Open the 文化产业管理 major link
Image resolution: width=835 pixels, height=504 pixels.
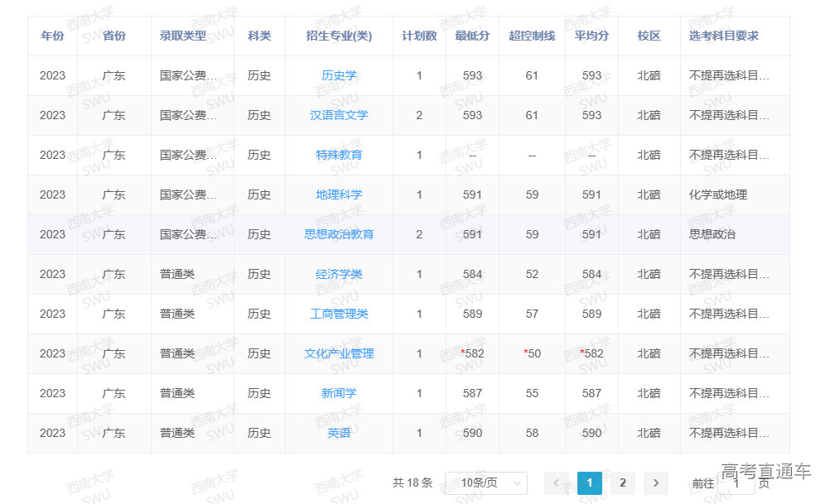[x=339, y=353]
